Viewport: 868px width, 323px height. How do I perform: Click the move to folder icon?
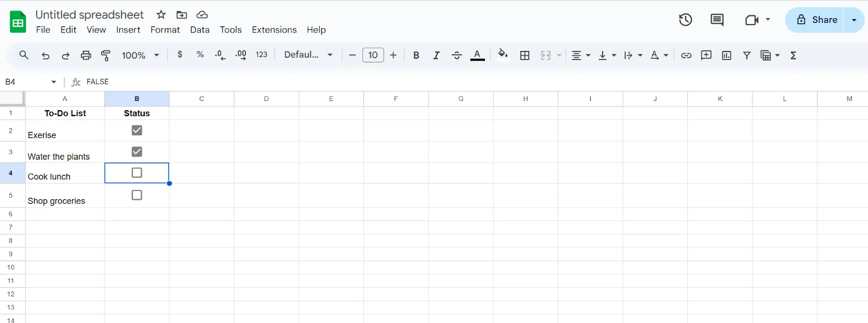(182, 15)
